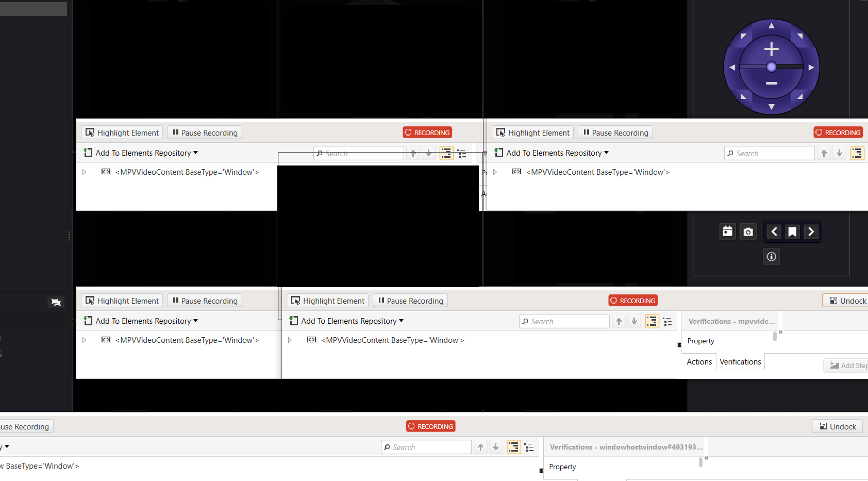868x481 pixels.
Task: Undock the panel above Verifications - windowhostwindow
Action: [x=838, y=426]
